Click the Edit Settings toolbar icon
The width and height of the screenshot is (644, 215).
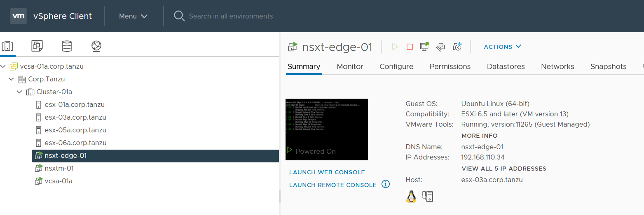point(440,47)
